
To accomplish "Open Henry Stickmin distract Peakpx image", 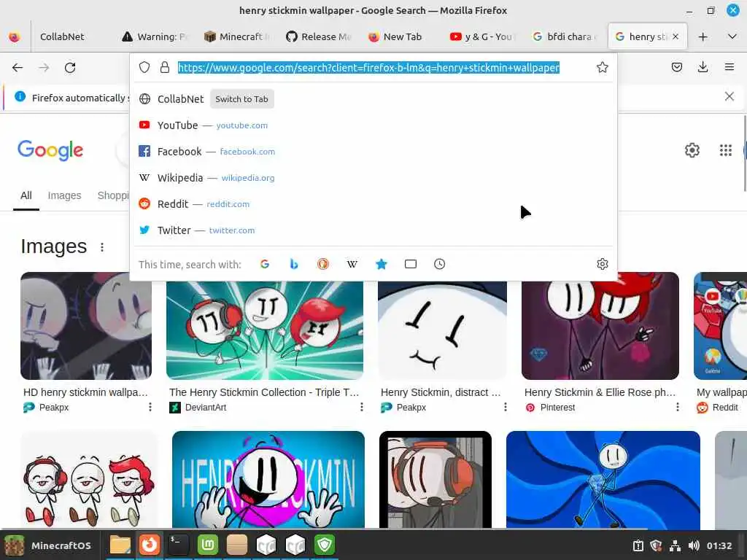I will pyautogui.click(x=442, y=330).
